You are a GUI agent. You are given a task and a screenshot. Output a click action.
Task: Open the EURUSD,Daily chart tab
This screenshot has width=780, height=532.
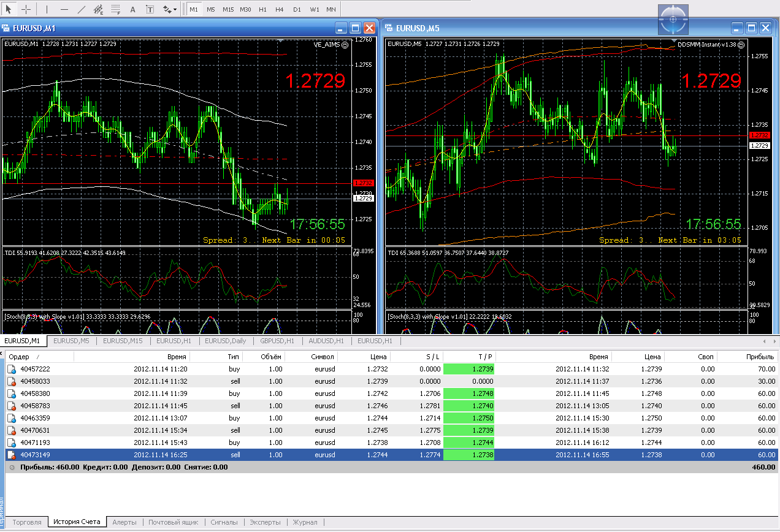point(226,341)
